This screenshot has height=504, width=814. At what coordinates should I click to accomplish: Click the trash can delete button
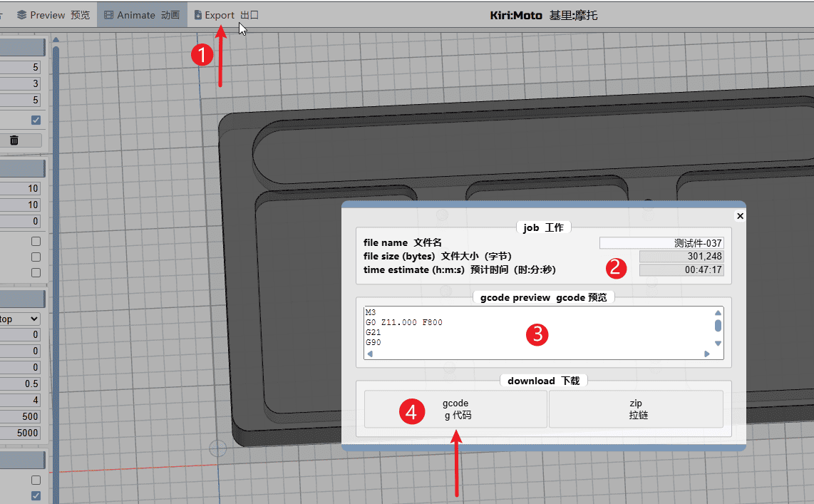tap(14, 140)
